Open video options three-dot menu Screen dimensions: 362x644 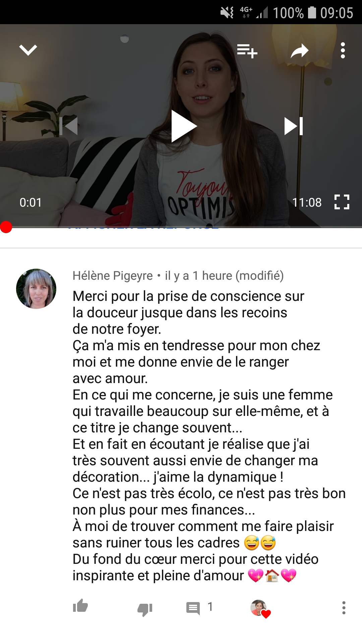[343, 50]
